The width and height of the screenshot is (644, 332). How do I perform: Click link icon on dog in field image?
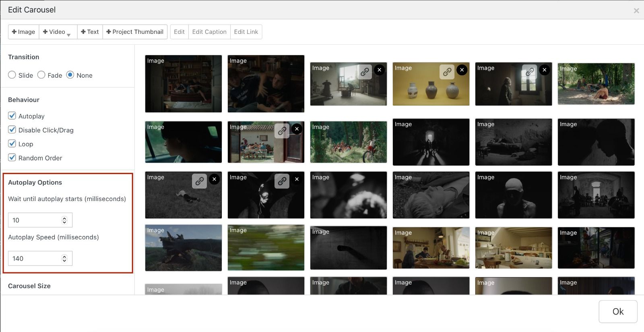click(x=199, y=181)
